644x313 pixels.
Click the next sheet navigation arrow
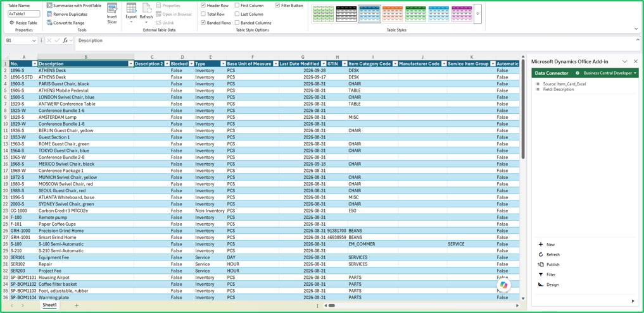[x=23, y=305]
